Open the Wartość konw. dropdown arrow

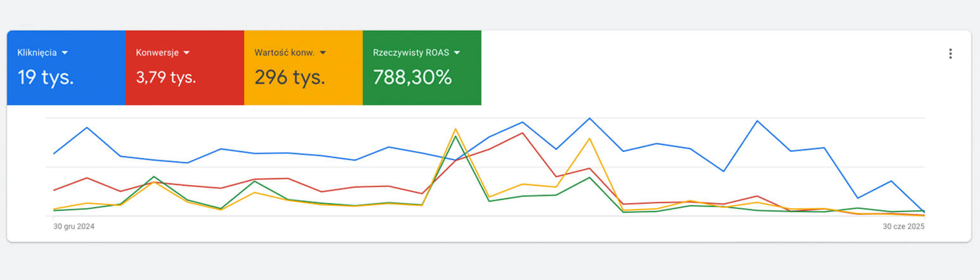pyautogui.click(x=323, y=53)
